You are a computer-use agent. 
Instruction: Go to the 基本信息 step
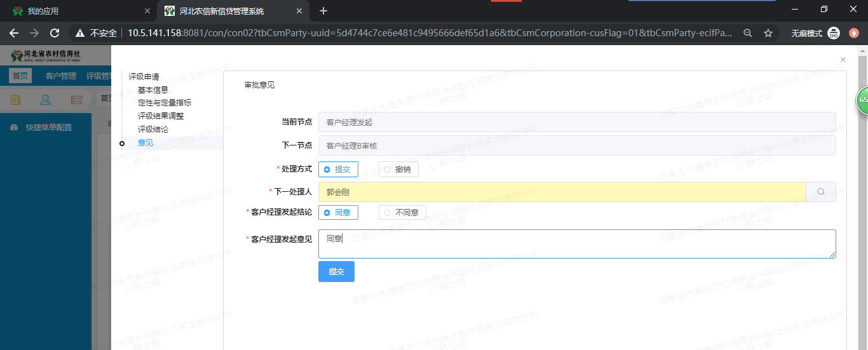(x=153, y=90)
